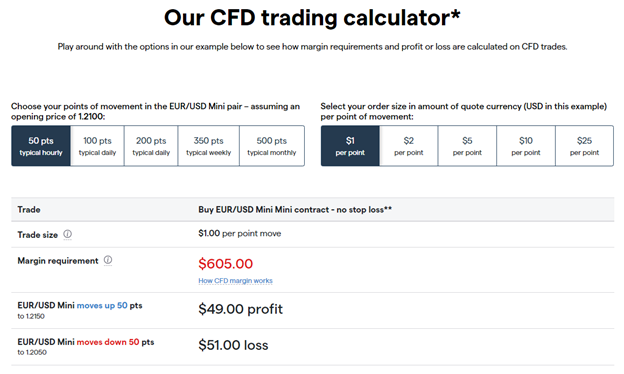Image resolution: width=624 pixels, height=374 pixels.
Task: Click the Trade header row label
Action: (29, 210)
